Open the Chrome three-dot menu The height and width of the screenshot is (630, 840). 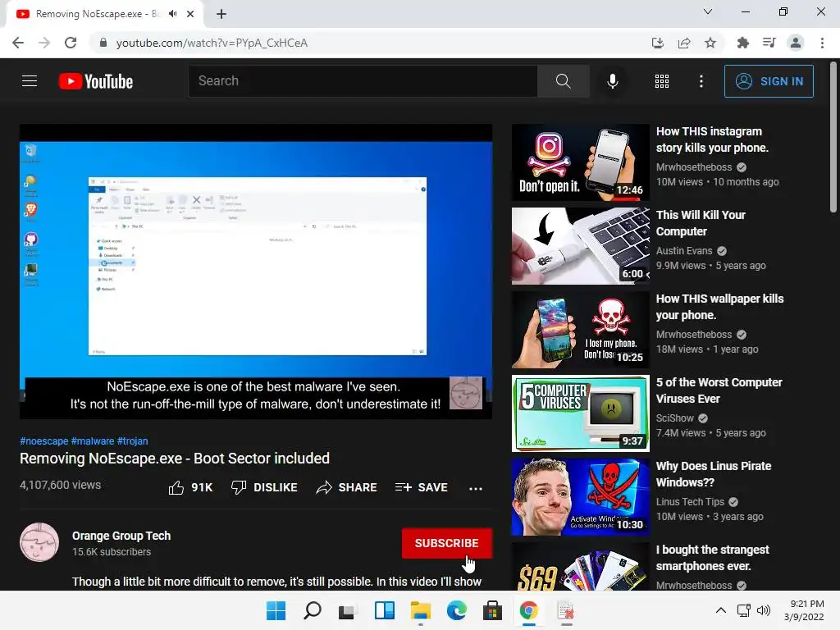click(822, 43)
